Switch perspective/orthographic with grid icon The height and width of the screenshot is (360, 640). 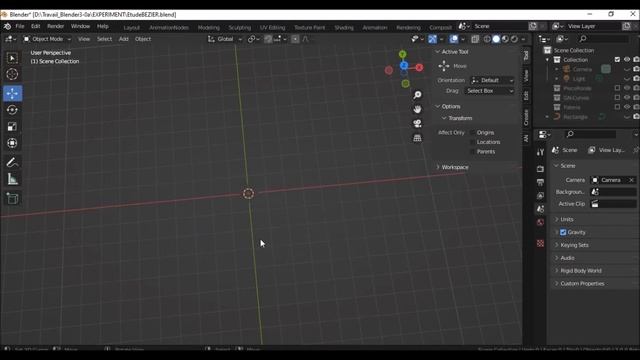coord(417,138)
